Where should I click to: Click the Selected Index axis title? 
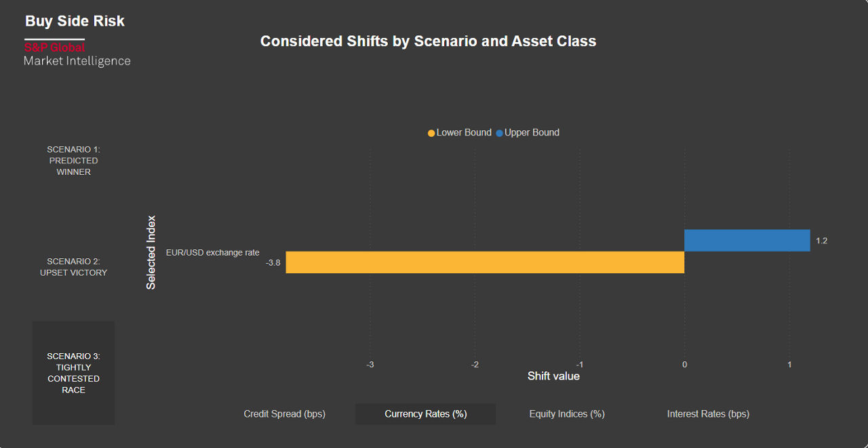coord(151,253)
